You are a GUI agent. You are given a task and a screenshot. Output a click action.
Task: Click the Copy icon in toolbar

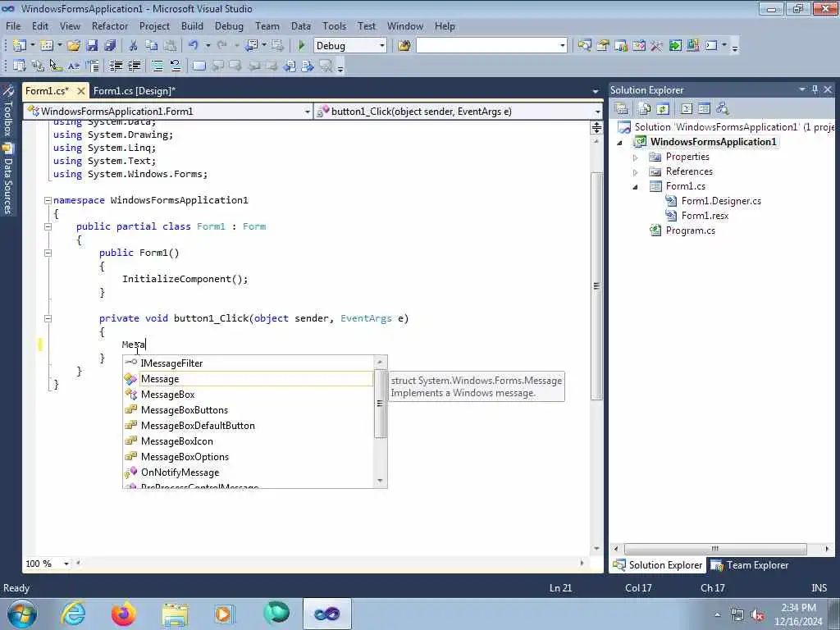(152, 46)
